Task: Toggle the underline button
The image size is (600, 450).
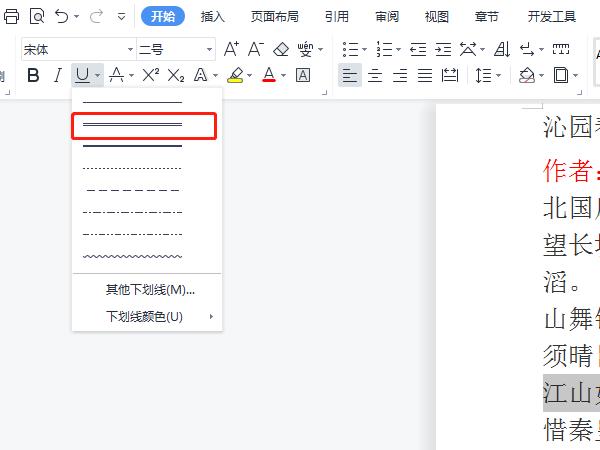Action: pos(82,75)
